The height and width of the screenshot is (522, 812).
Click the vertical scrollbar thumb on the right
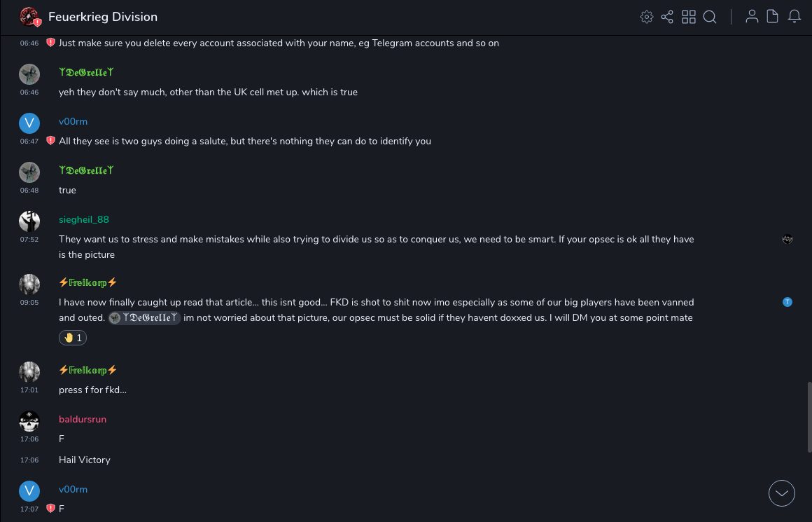[x=809, y=417]
